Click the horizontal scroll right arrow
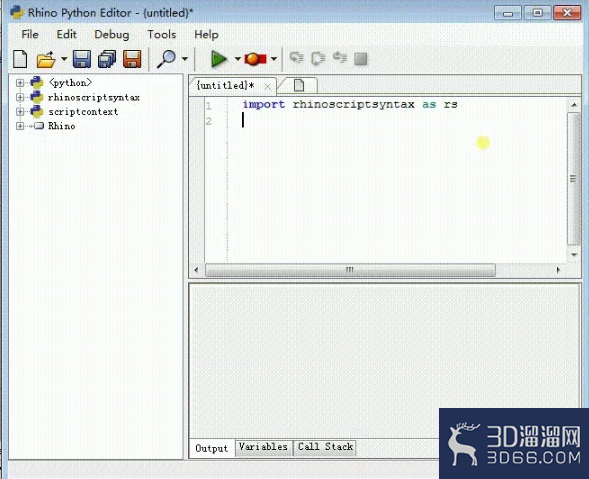589x479 pixels. click(558, 270)
